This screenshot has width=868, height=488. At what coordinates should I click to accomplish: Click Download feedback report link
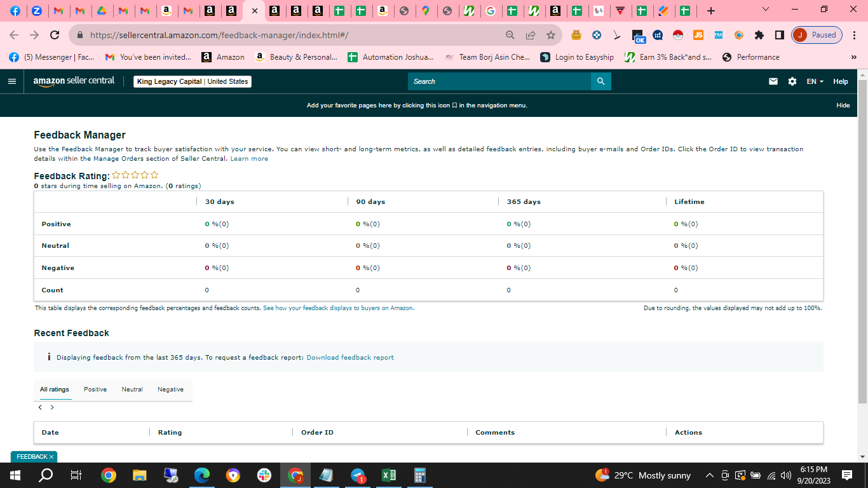click(x=350, y=358)
